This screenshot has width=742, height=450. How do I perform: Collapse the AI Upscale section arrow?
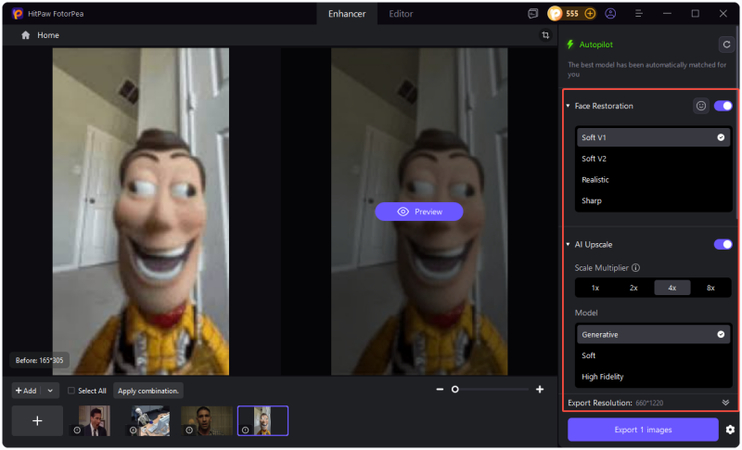click(568, 245)
